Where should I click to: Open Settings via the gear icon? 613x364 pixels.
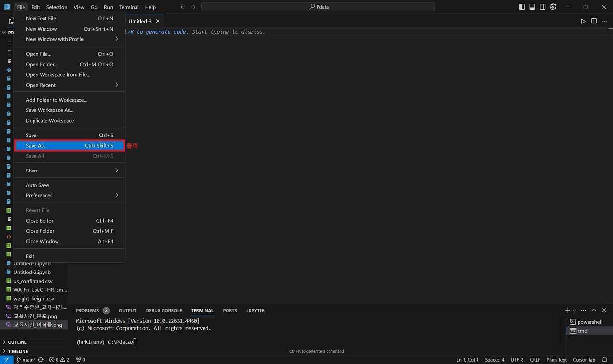(553, 7)
